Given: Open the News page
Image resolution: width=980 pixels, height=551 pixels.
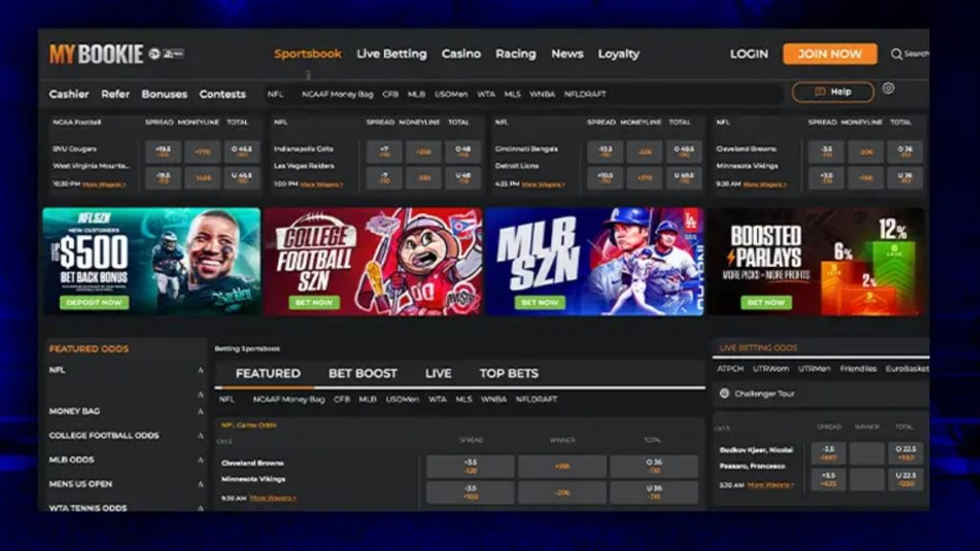Looking at the screenshot, I should 567,54.
